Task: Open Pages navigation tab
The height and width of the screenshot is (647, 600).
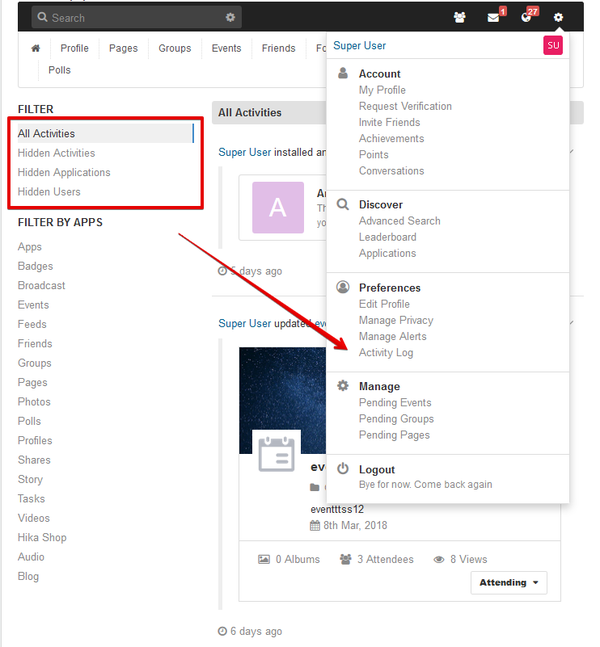Action: [123, 48]
